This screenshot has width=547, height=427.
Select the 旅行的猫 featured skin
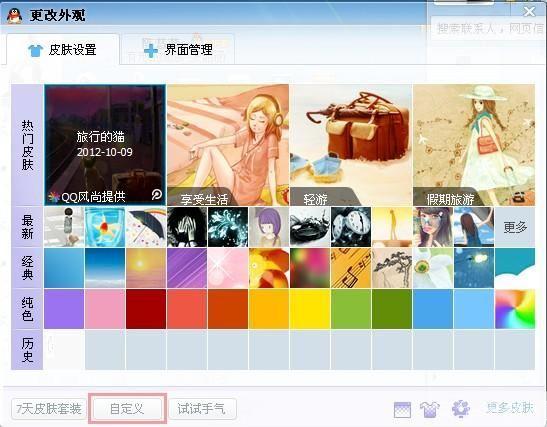[x=105, y=145]
